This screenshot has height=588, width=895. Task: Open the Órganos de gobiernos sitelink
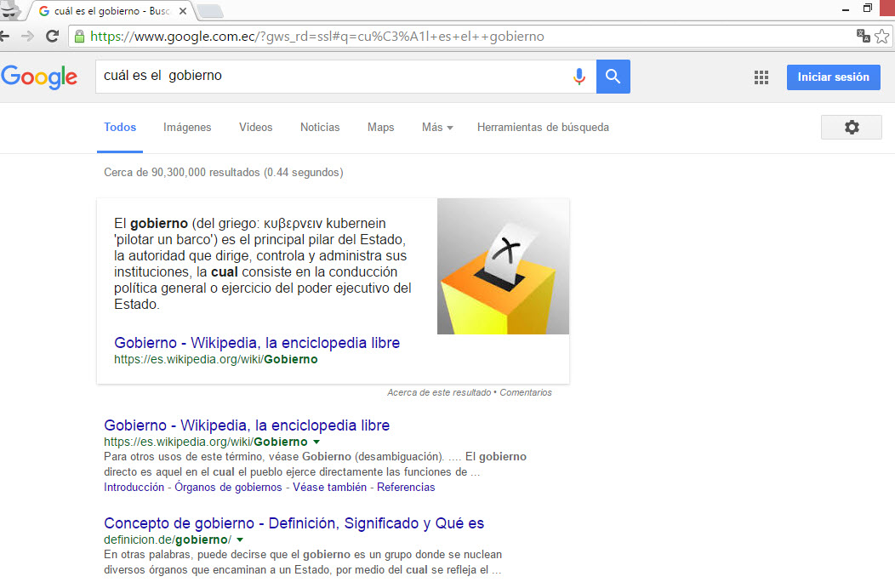[x=228, y=487]
